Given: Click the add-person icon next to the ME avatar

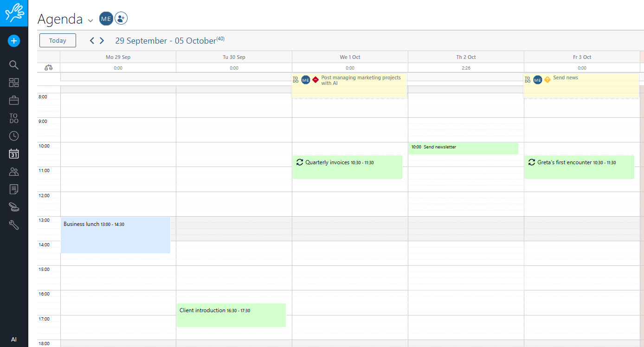Looking at the screenshot, I should coord(121,19).
